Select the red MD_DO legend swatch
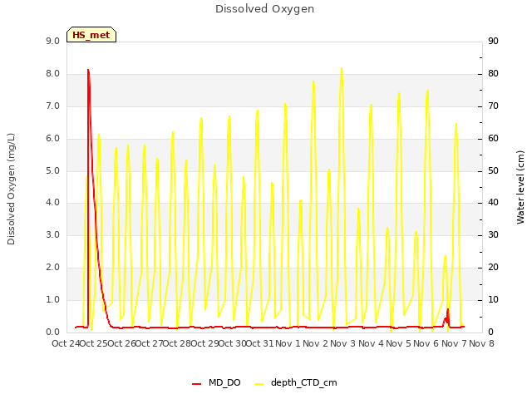Screen dimensions: 532x399 [x=196, y=384]
